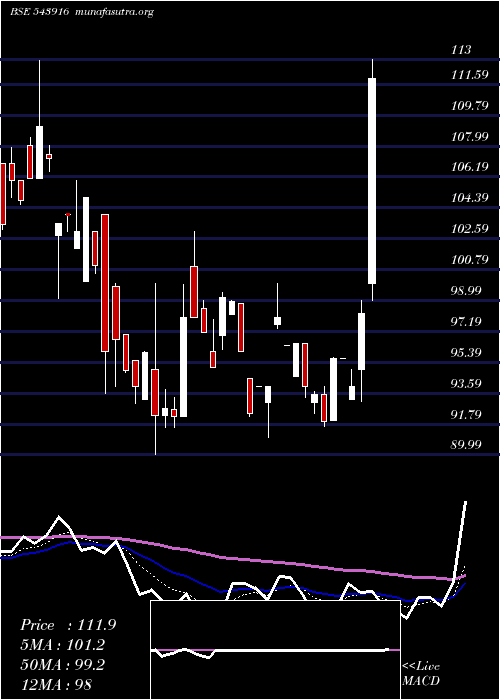Click the 'BSE 543916' ticker label
The image size is (500, 700).
39,12
